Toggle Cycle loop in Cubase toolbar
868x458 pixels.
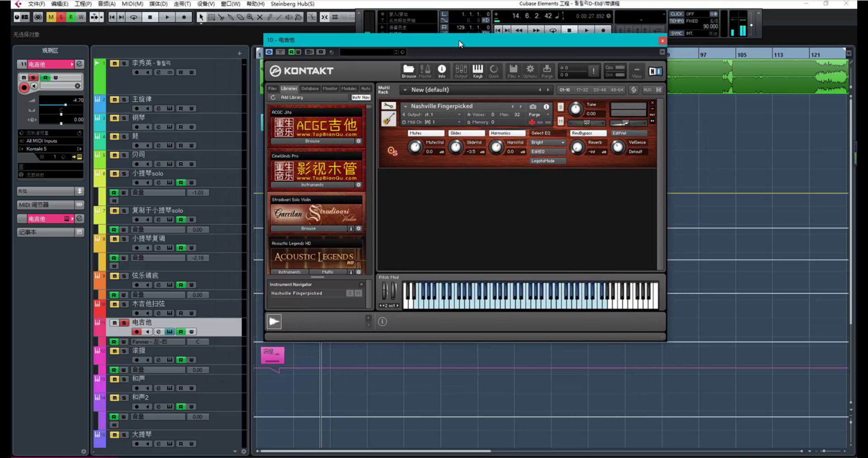[134, 17]
